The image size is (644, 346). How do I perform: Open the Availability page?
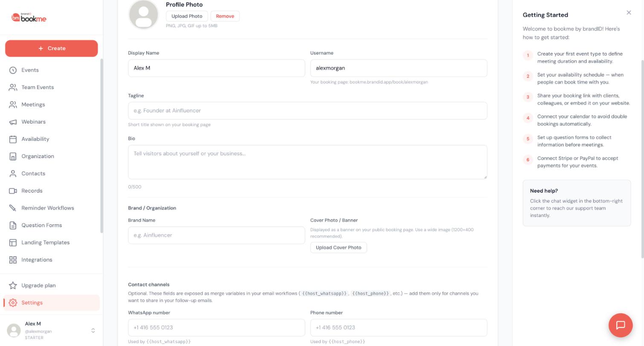click(x=51, y=139)
